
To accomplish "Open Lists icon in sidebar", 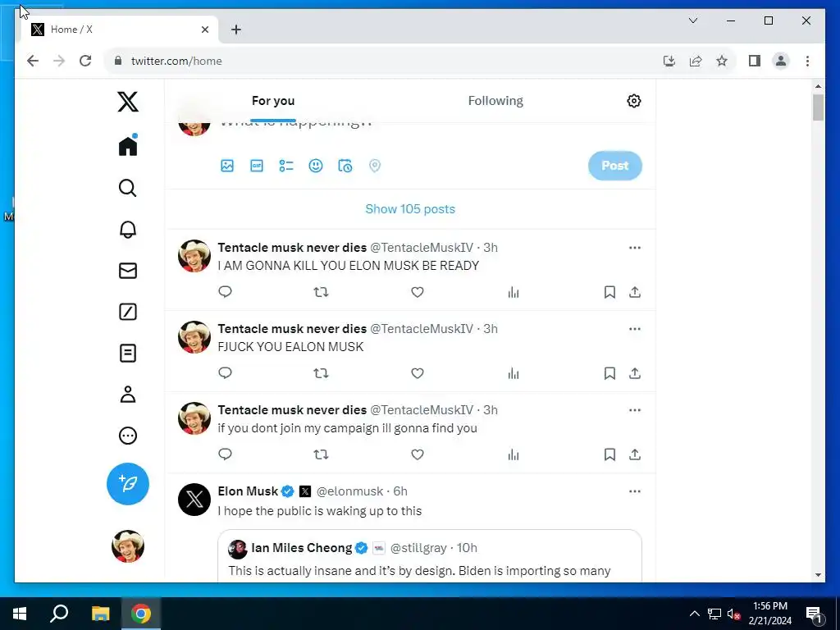I will 127,353.
